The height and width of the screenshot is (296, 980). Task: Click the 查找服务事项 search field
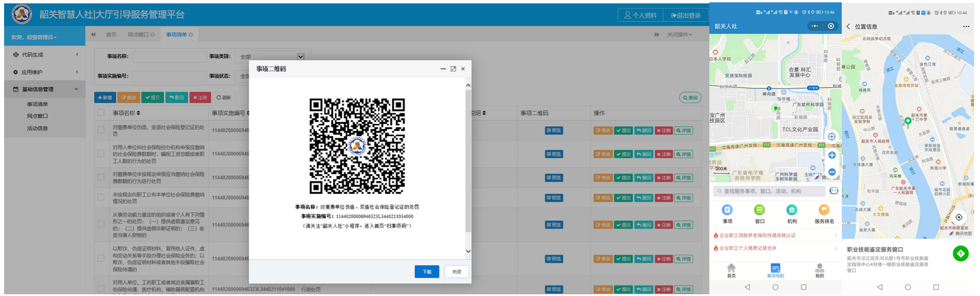point(769,191)
